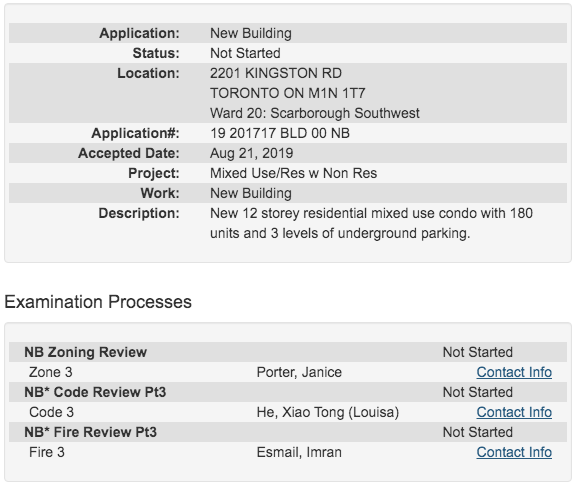The image size is (576, 488).
Task: Open Contact Info for He, Xiao Tong
Action: 514,412
